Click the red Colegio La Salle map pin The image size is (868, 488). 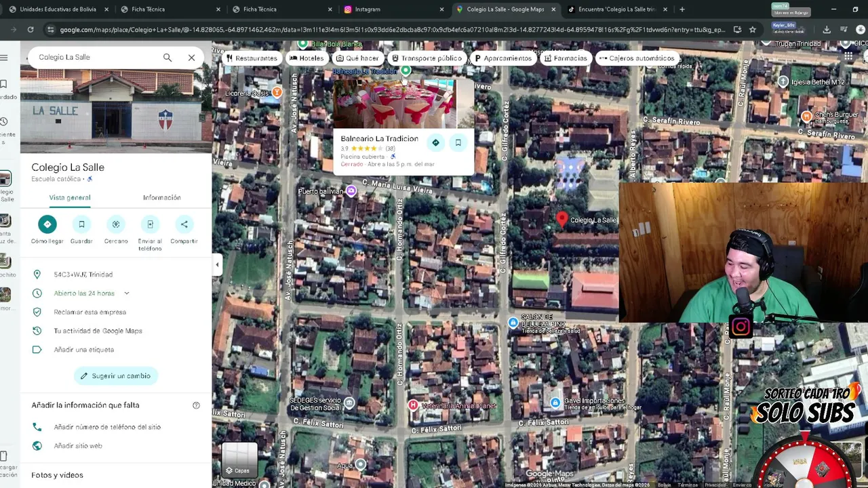561,218
